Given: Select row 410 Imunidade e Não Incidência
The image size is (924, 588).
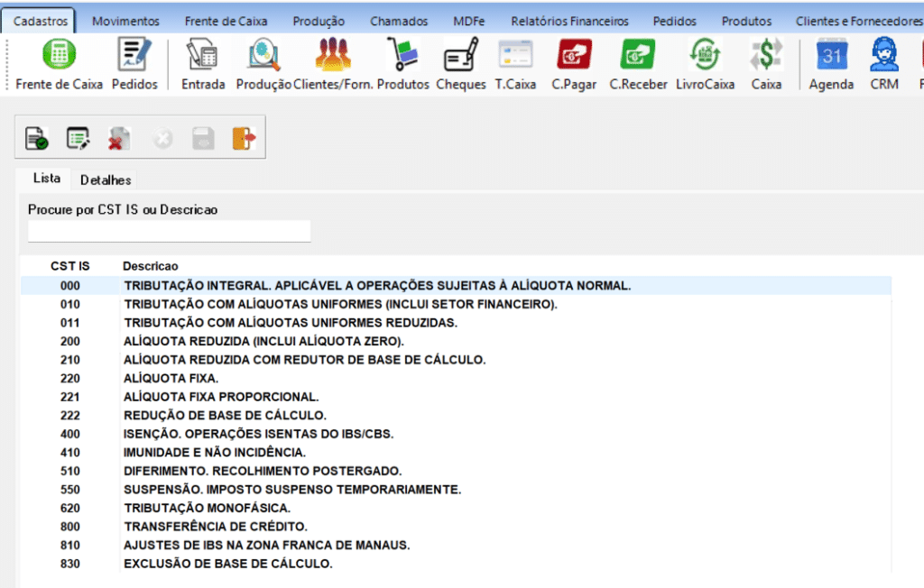Looking at the screenshot, I should pos(214,452).
